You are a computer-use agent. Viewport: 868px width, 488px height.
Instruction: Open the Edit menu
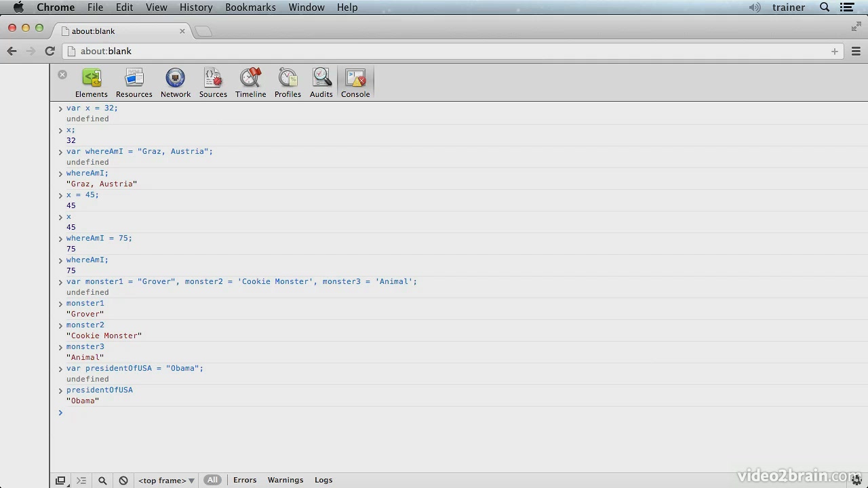tap(124, 7)
